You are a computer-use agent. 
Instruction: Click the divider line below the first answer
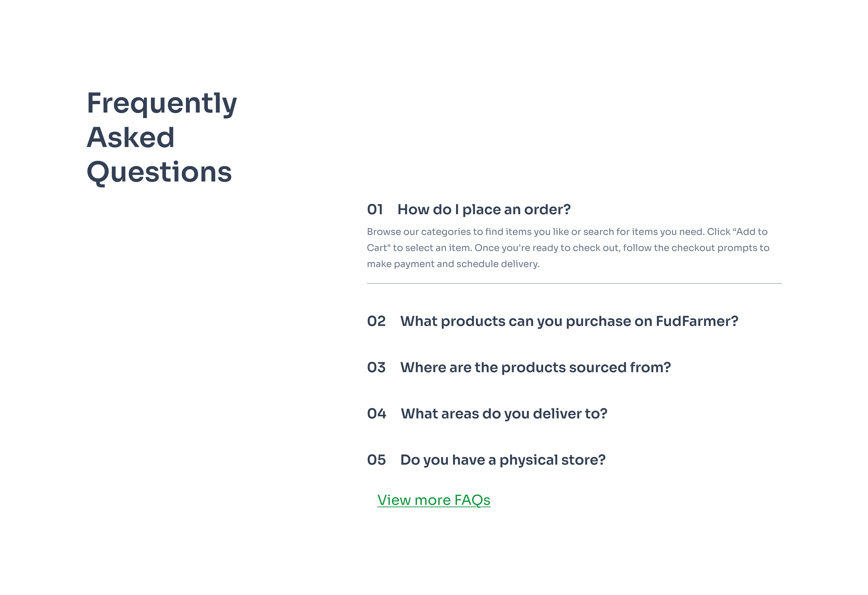[x=574, y=283]
